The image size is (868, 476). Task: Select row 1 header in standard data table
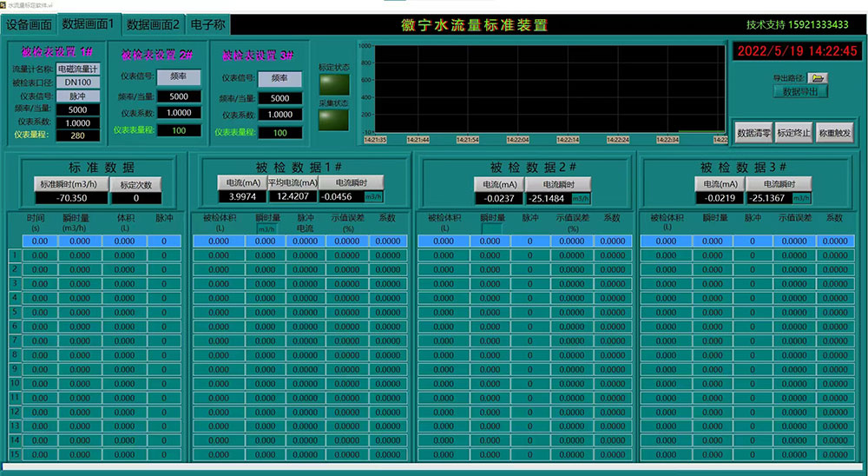point(15,255)
